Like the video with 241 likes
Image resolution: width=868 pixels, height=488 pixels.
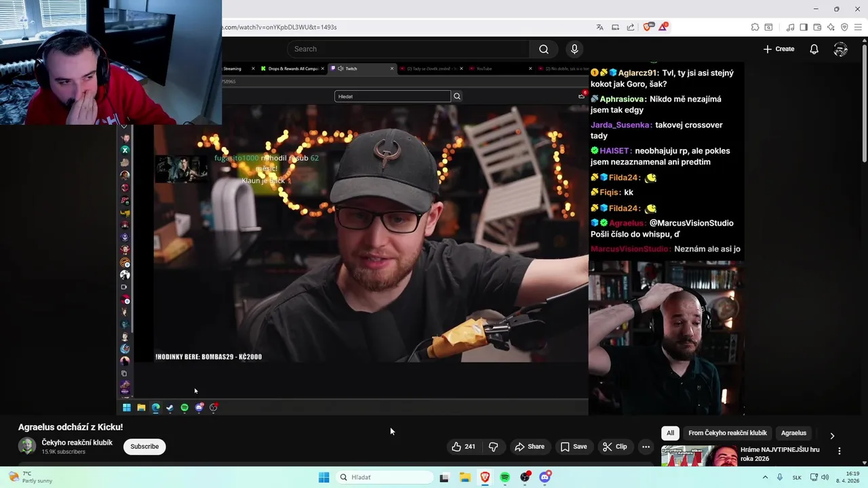463,447
